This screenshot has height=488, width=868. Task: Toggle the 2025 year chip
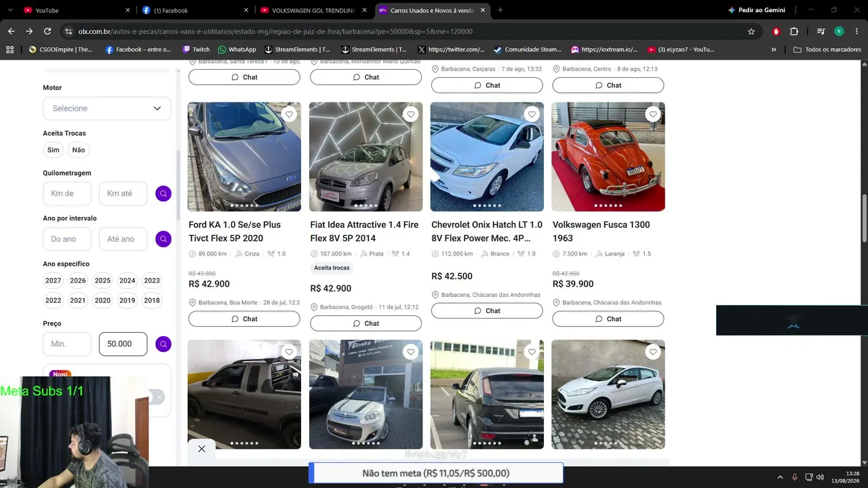tap(102, 281)
